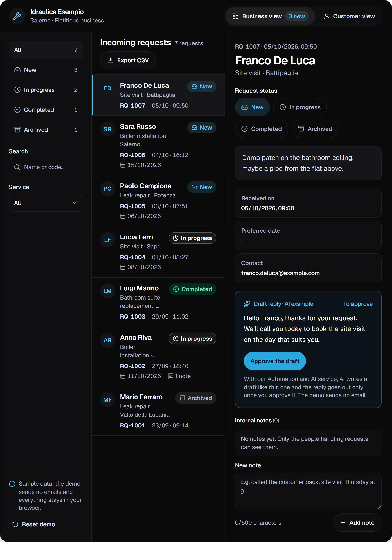Click the note icon beside '1 note'
Image resolution: width=392 pixels, height=560 pixels.
coord(171,376)
